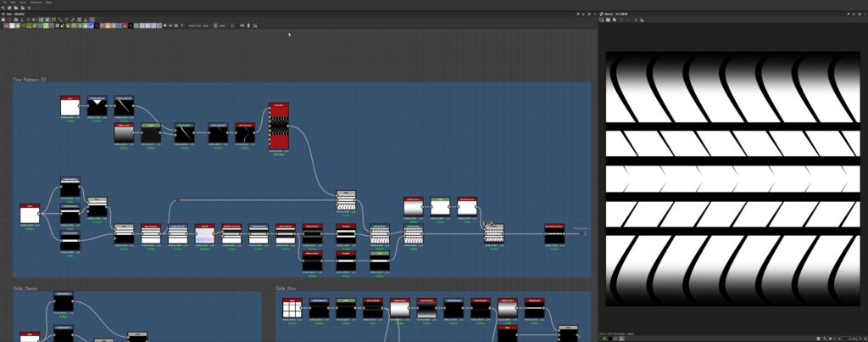Image resolution: width=868 pixels, height=342 pixels.
Task: Click the save image icon in 2D view toolbar
Action: (x=608, y=20)
